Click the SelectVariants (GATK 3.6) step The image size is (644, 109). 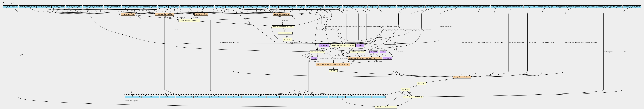click(413, 97)
